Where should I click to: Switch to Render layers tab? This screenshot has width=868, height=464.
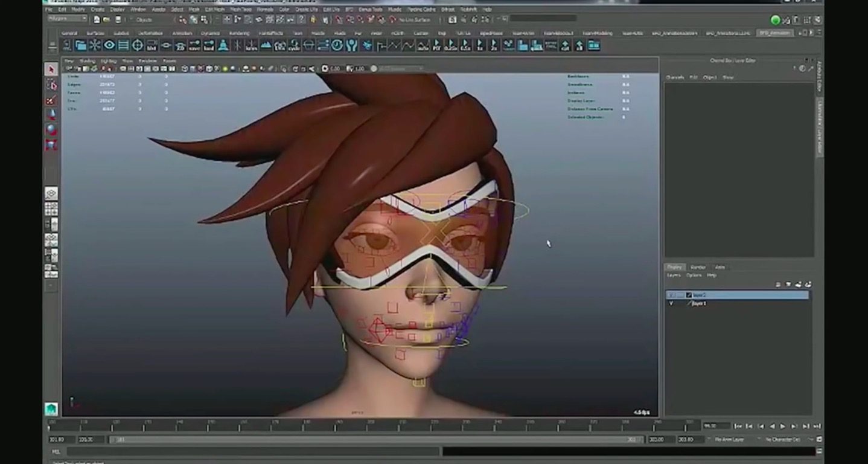click(x=698, y=267)
